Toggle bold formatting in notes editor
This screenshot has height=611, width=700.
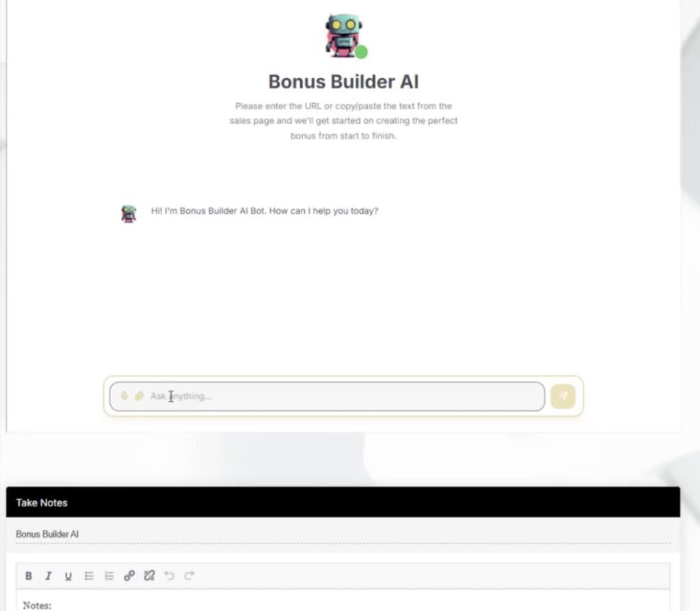click(x=29, y=576)
